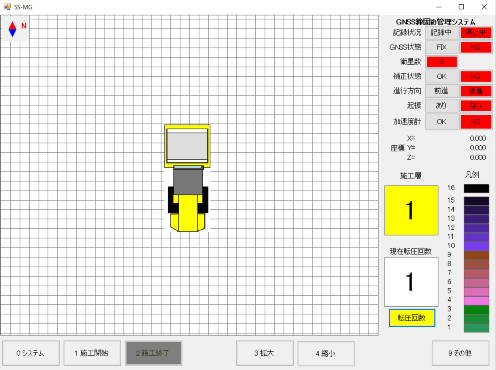Click the white 現在転圧回数 count box

pyautogui.click(x=411, y=282)
